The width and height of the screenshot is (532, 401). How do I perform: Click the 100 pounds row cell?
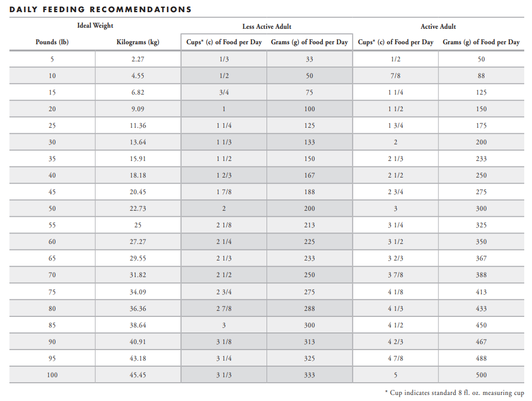(52, 375)
